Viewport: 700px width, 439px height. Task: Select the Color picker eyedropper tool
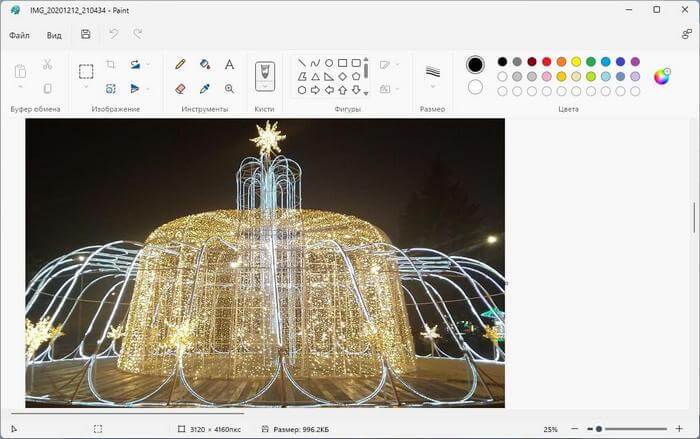pos(205,88)
